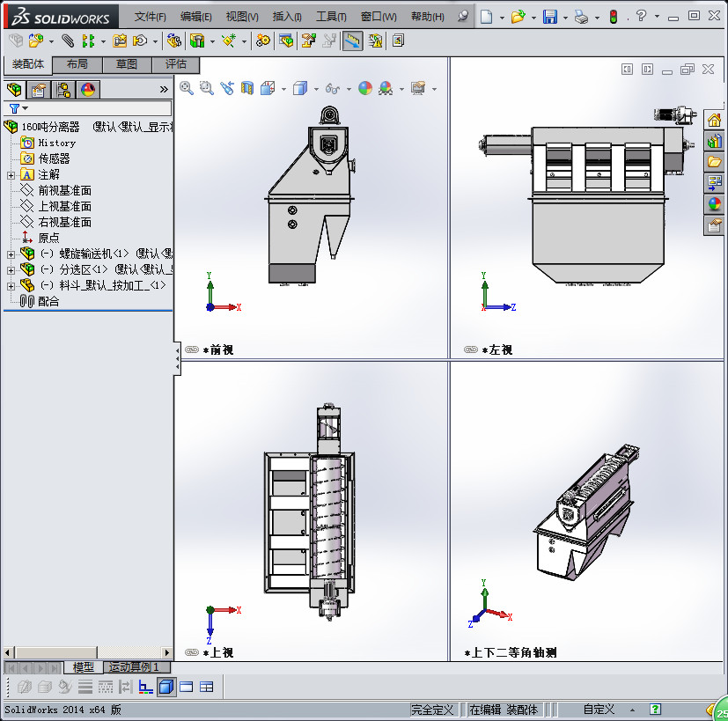This screenshot has height=721, width=728.
Task: Click the Previous View icon
Action: click(227, 88)
